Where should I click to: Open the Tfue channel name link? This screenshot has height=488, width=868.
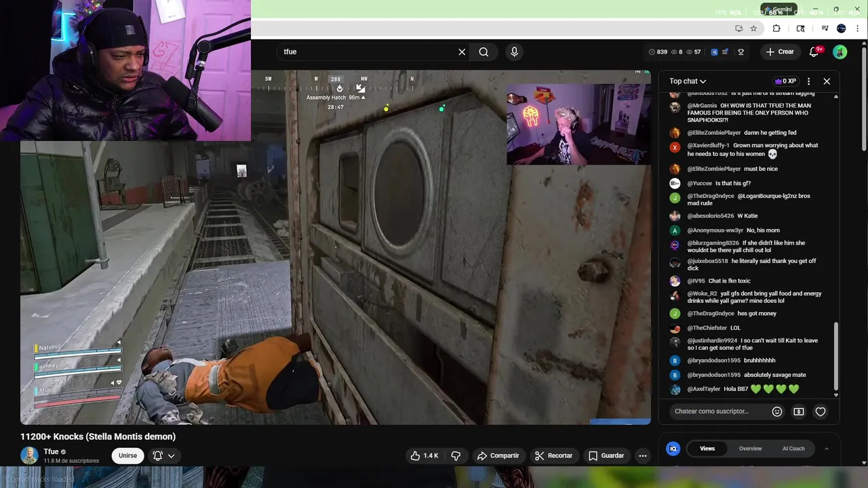pyautogui.click(x=51, y=451)
